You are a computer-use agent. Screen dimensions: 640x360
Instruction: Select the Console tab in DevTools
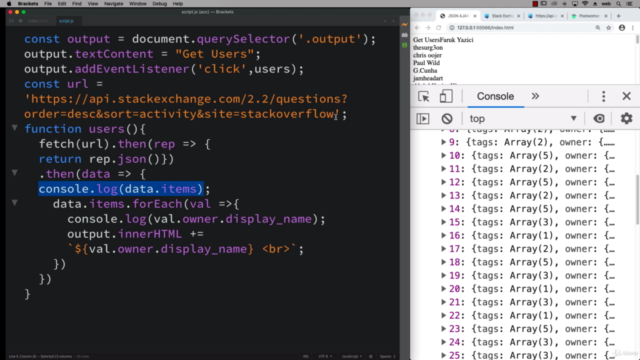tap(495, 96)
